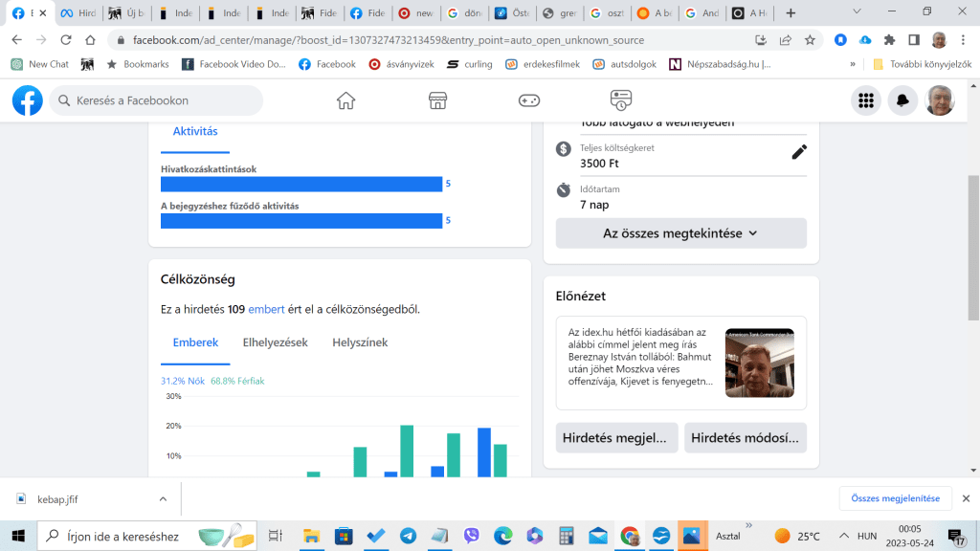The image size is (980, 551).
Task: Click the 'Keresés a Facebookon' search field
Action: pyautogui.click(x=158, y=100)
